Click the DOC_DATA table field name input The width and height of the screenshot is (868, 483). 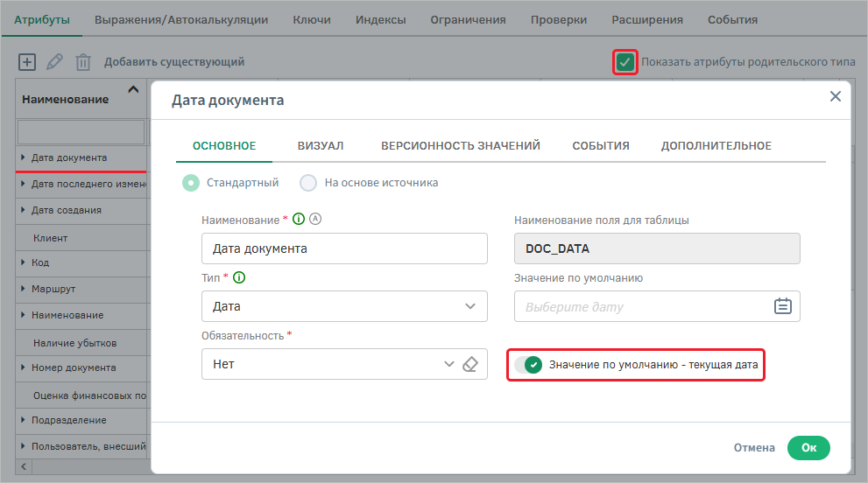coord(657,248)
